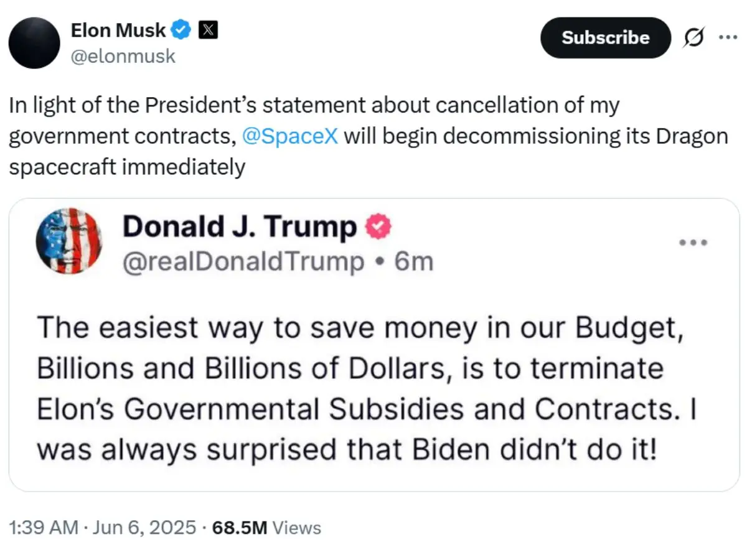747x560 pixels.
Task: Click Trump's pink verified checkmark
Action: tap(377, 226)
